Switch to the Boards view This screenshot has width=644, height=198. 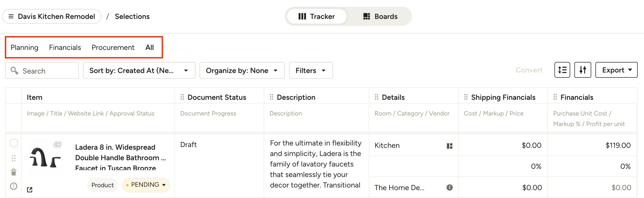point(380,16)
